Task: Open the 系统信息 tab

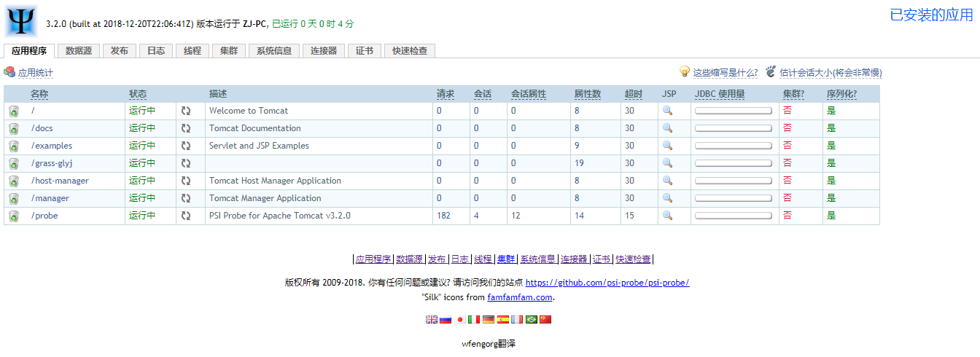Action: [274, 51]
